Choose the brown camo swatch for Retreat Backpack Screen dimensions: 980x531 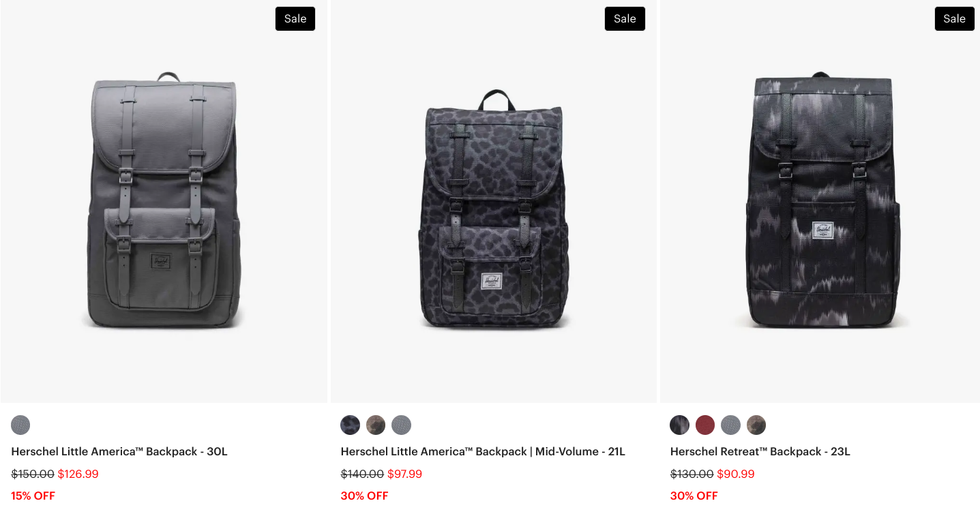(x=756, y=425)
